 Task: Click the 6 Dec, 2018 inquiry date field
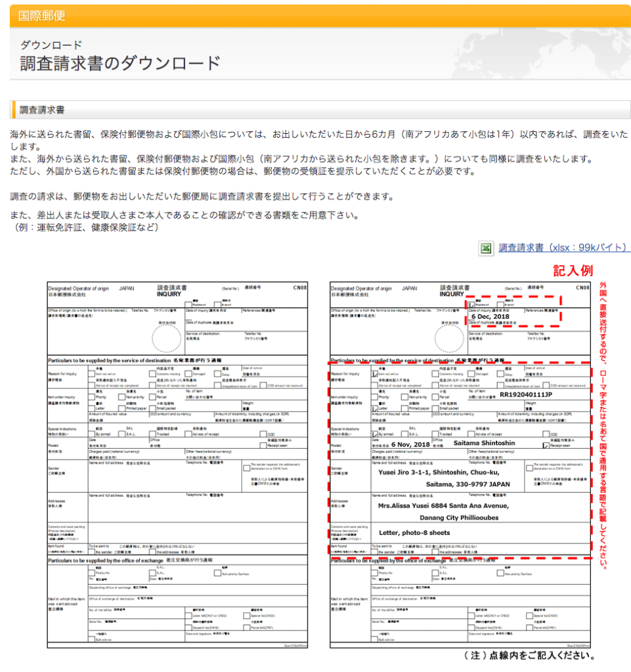490,316
